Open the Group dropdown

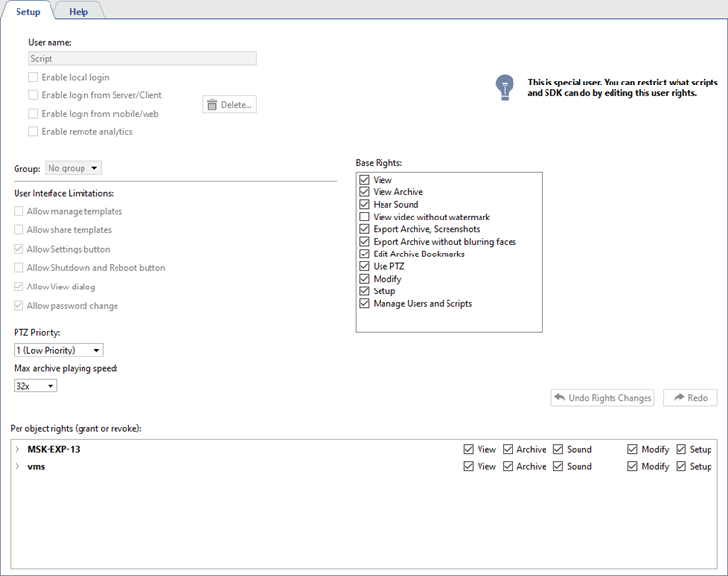click(74, 169)
